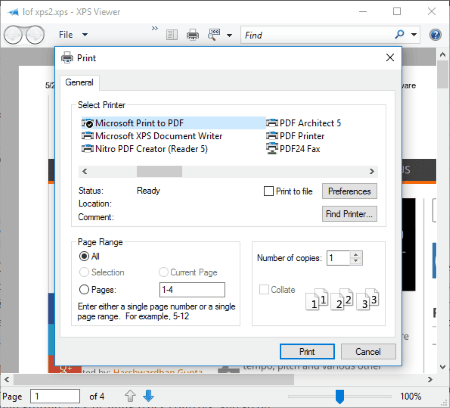Click the printer list right scroll arrow
This screenshot has height=408, width=450.
point(372,171)
